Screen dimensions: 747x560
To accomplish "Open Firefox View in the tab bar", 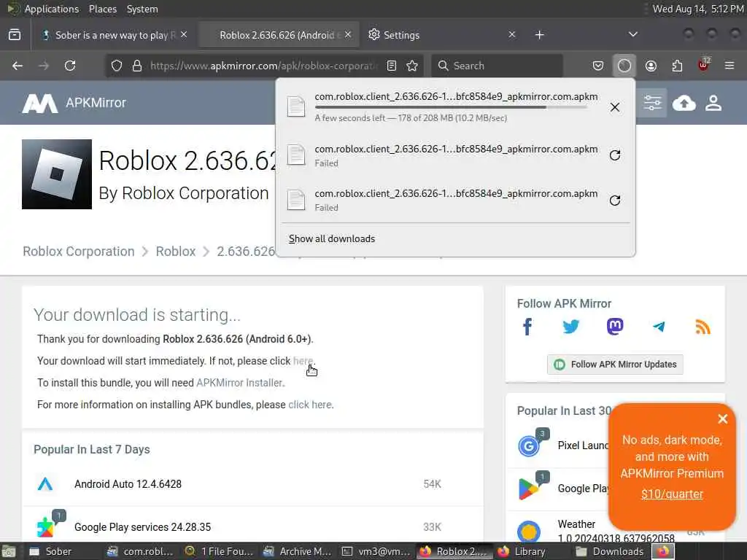I will [x=15, y=35].
